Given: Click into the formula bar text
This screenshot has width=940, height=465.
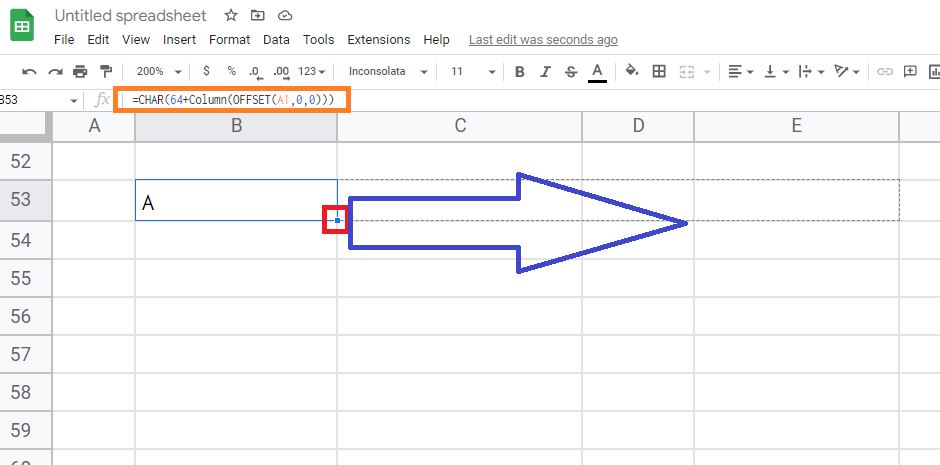Looking at the screenshot, I should tap(233, 100).
